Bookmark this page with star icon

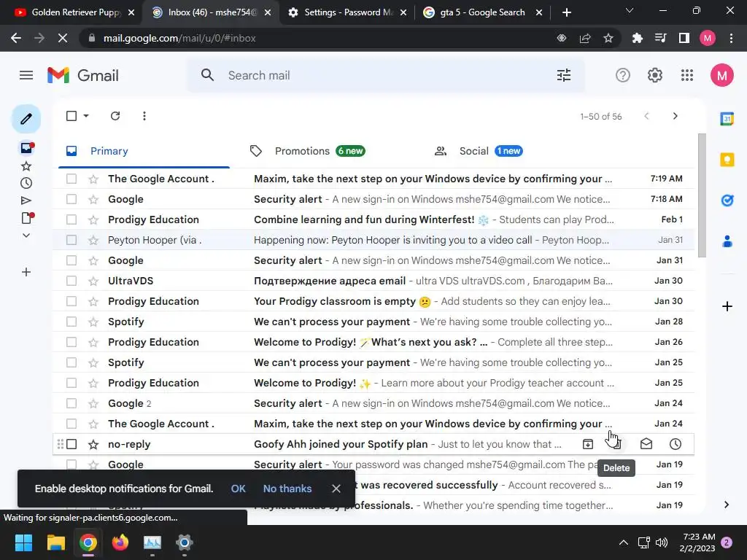coord(608,38)
